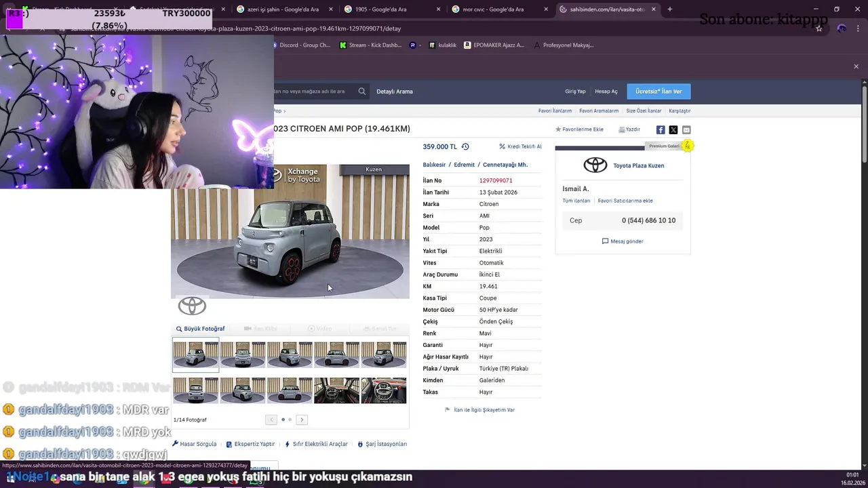Viewport: 868px width, 488px height.
Task: Click Balıkesir breadcrumb location link
Action: tap(434, 165)
